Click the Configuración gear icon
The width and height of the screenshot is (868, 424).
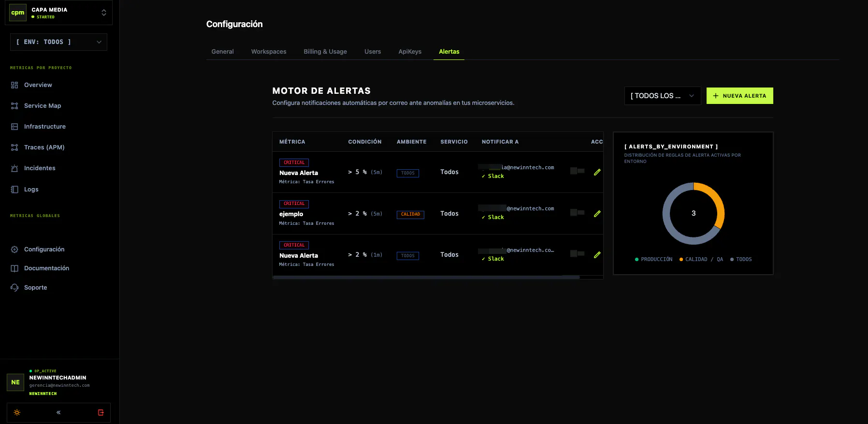coord(14,249)
